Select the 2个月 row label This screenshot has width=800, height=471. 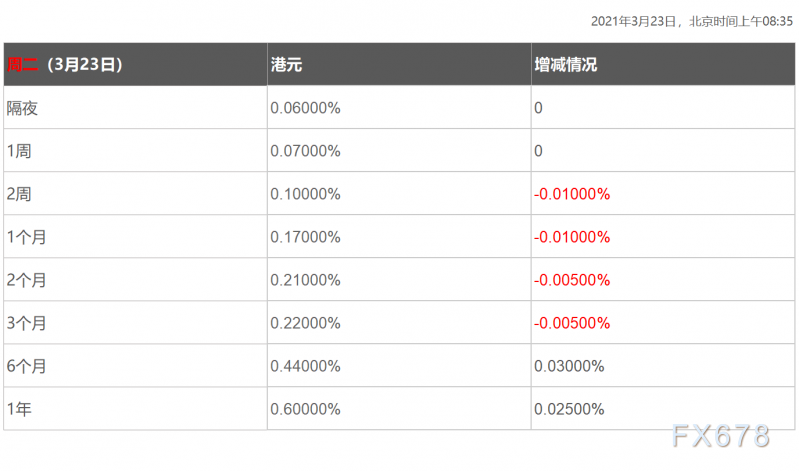click(x=27, y=280)
